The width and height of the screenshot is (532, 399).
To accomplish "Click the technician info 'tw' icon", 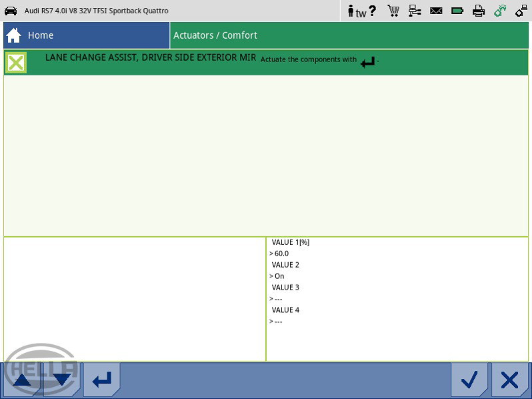I will (357, 11).
